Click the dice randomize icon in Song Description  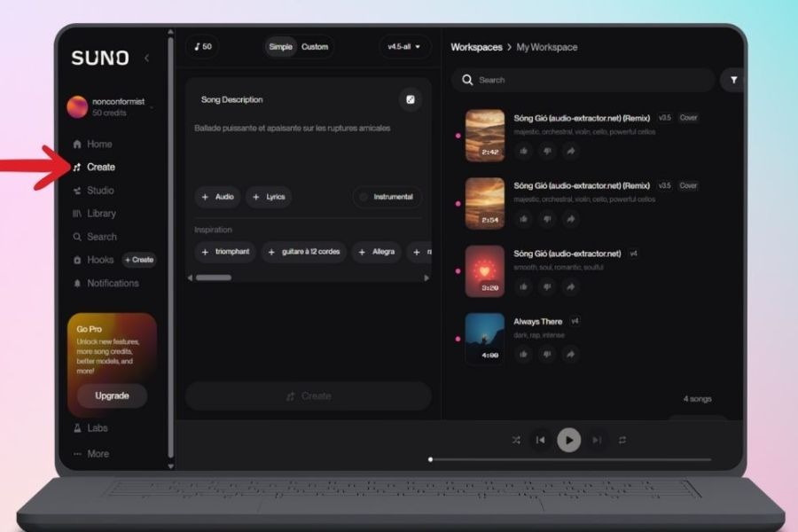tap(410, 99)
